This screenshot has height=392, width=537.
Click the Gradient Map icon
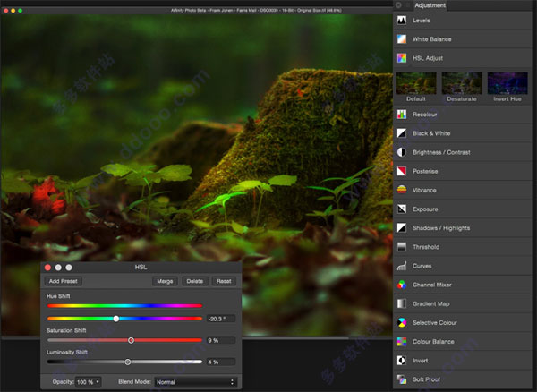click(x=402, y=303)
